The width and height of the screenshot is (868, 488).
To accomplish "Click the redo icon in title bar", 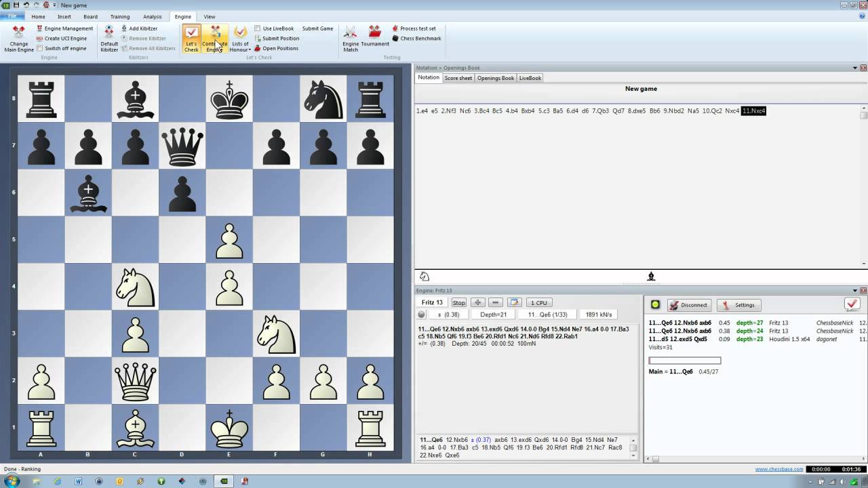I will (37, 5).
